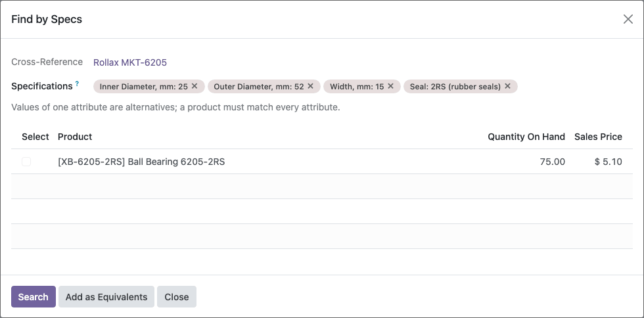Viewport: 644px width, 318px height.
Task: Click the Cross-Reference field label
Action: (47, 62)
